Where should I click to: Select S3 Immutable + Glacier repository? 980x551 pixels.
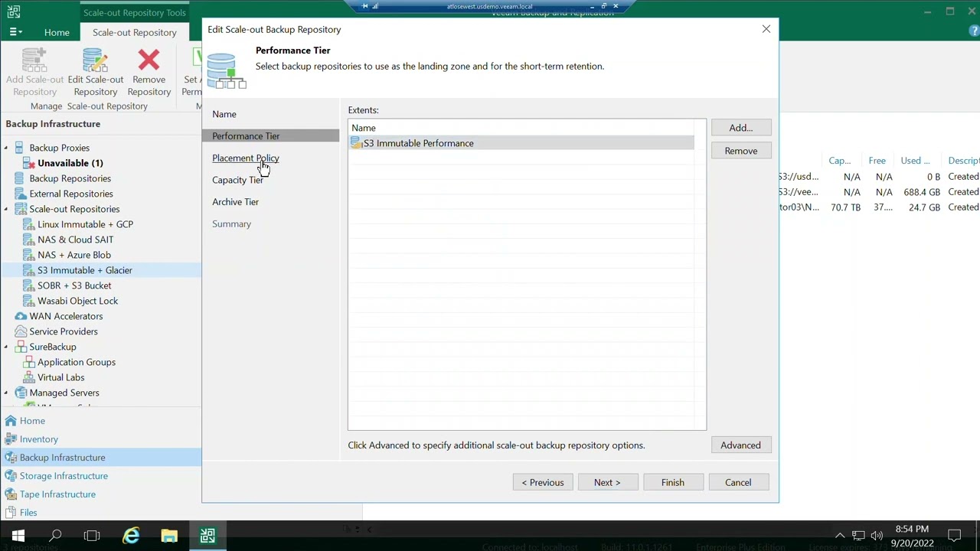point(84,270)
